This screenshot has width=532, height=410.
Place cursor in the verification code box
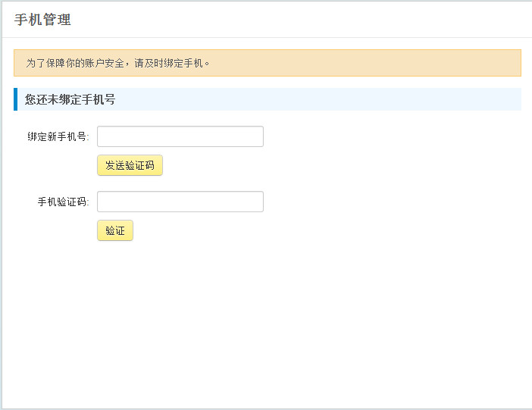(x=180, y=202)
